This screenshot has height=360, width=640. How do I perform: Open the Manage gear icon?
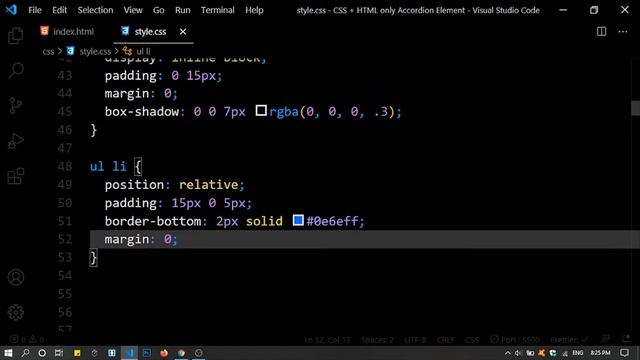16,313
